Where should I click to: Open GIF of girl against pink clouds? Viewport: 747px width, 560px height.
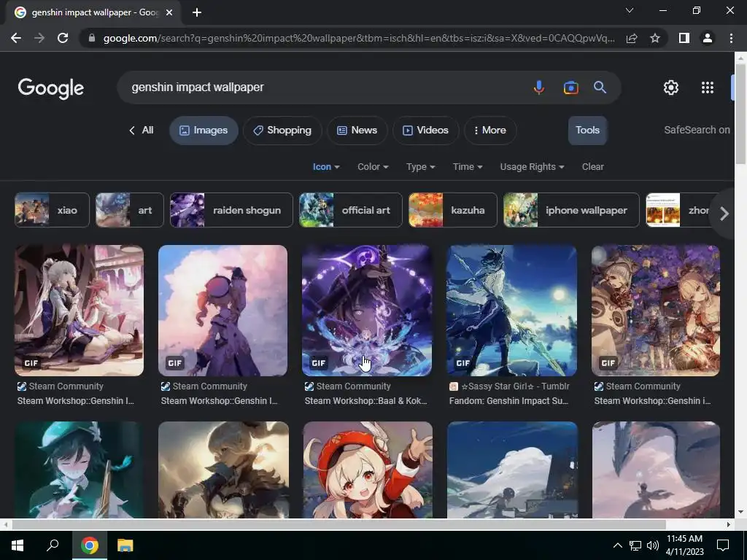pos(223,311)
